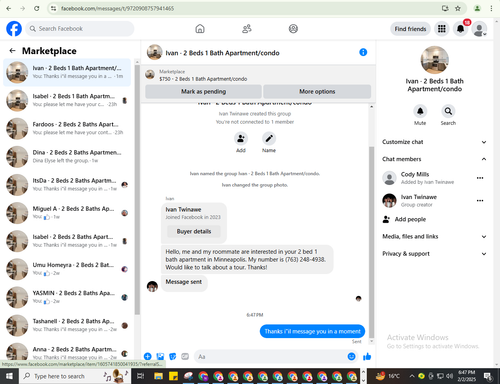Choose a sticker from the composer
Screen dimensions: 500x384
point(172,356)
